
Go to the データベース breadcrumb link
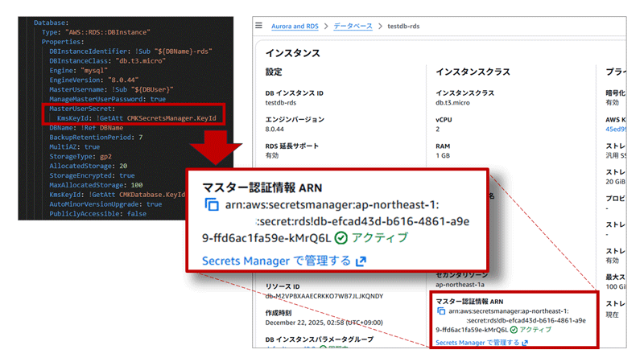point(353,27)
